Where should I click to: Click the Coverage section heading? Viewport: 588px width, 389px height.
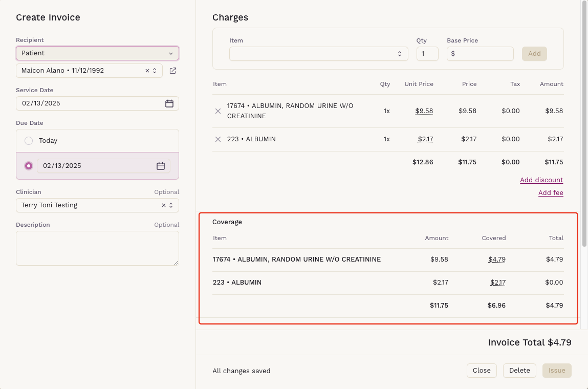point(227,222)
